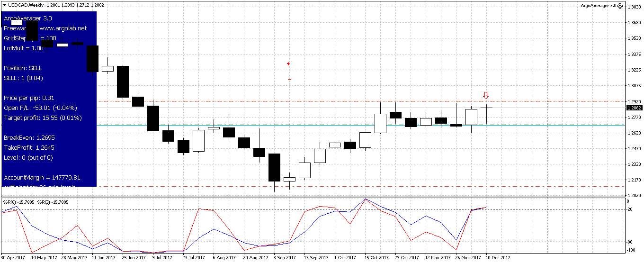644x263 pixels.
Task: Click the ArgoAverager 3.0 smiley face icon
Action: click(620, 5)
